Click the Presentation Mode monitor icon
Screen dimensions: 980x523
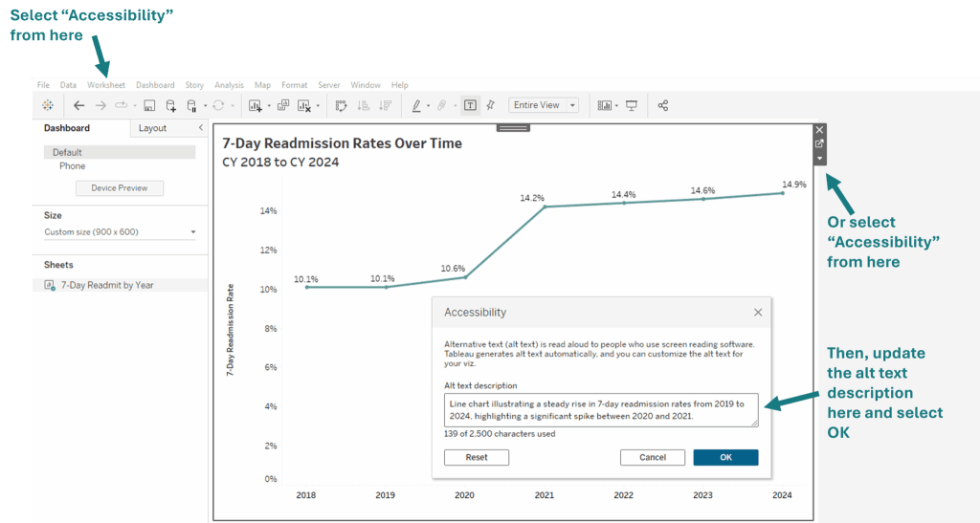point(632,105)
